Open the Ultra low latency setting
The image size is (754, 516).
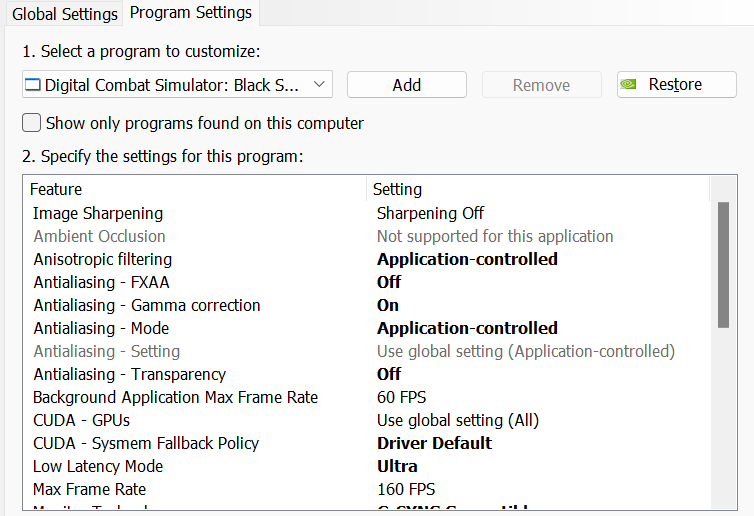click(x=397, y=466)
